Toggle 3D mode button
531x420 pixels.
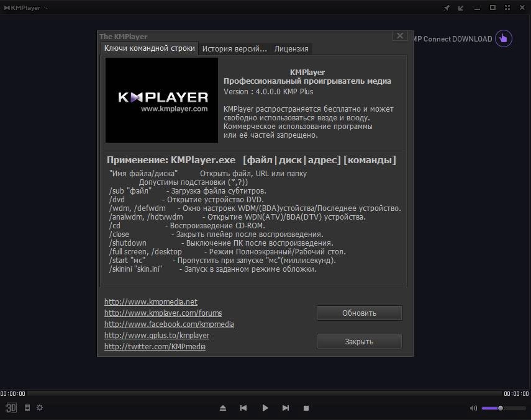pyautogui.click(x=11, y=408)
